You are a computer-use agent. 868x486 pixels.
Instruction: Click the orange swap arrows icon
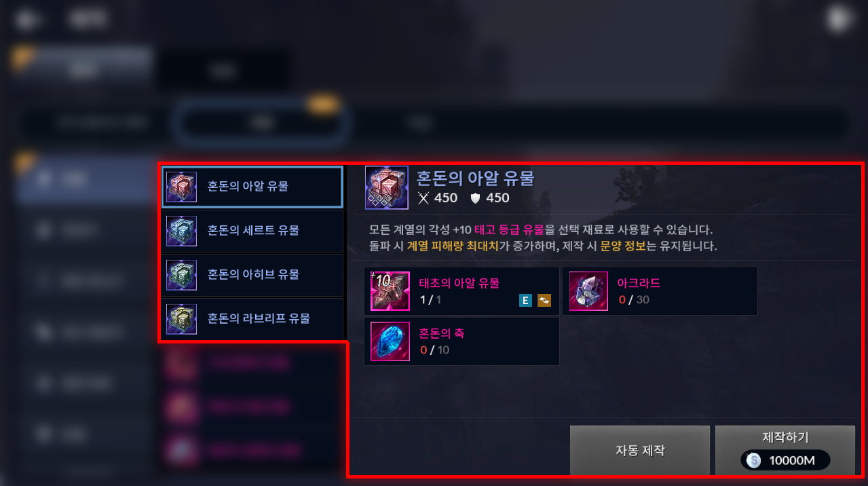544,300
